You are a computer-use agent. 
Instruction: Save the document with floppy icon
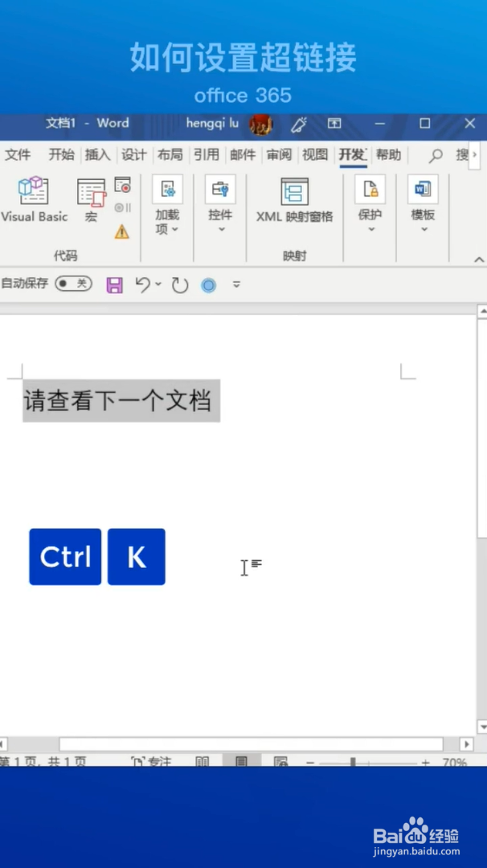[115, 285]
